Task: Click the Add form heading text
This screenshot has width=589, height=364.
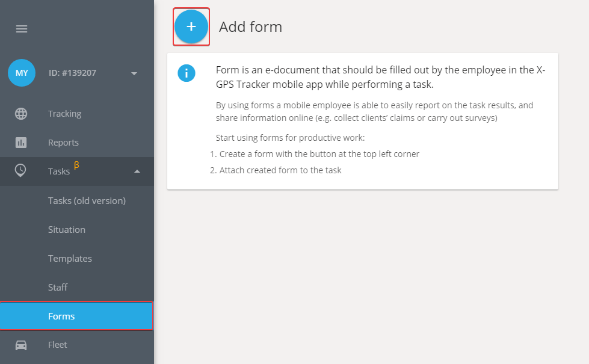Action: pyautogui.click(x=250, y=26)
